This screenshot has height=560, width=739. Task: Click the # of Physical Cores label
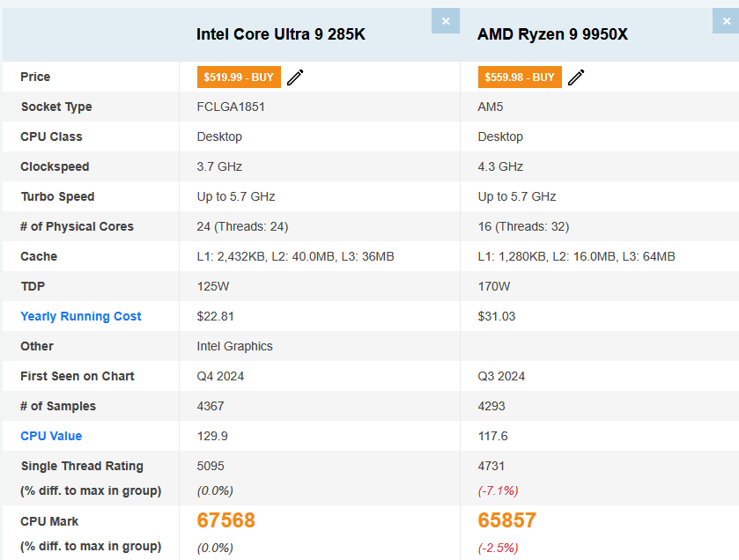[77, 226]
